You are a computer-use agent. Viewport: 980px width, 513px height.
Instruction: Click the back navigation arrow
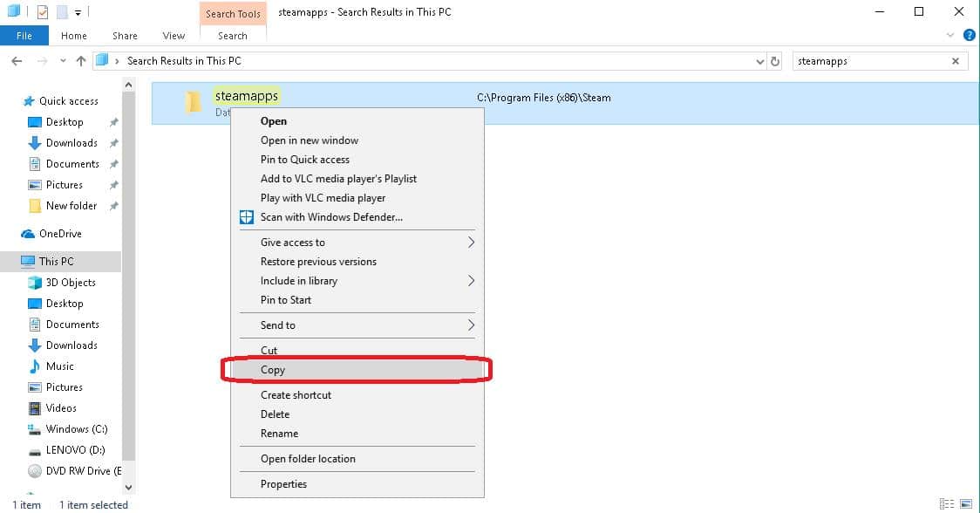point(17,61)
